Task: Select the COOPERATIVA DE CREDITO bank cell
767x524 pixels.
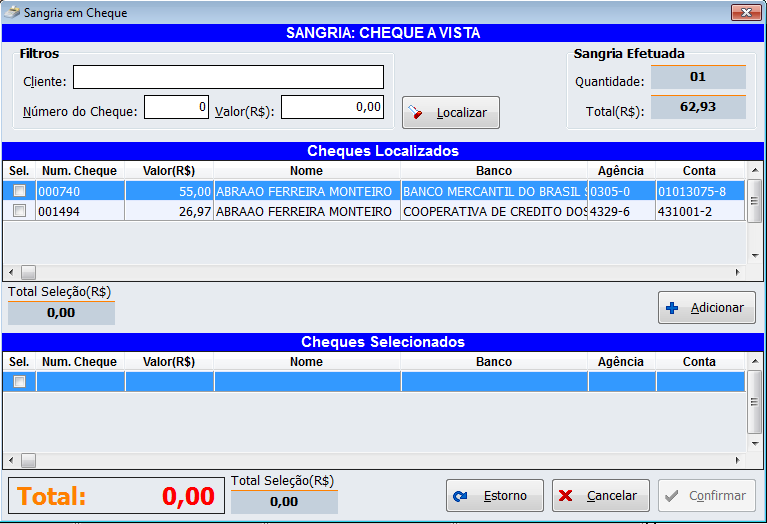Action: (494, 211)
